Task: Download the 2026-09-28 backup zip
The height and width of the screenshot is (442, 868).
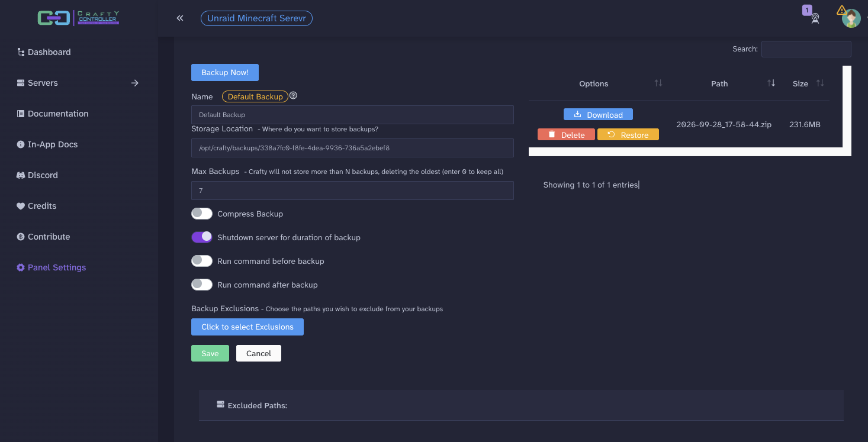Action: click(x=598, y=114)
